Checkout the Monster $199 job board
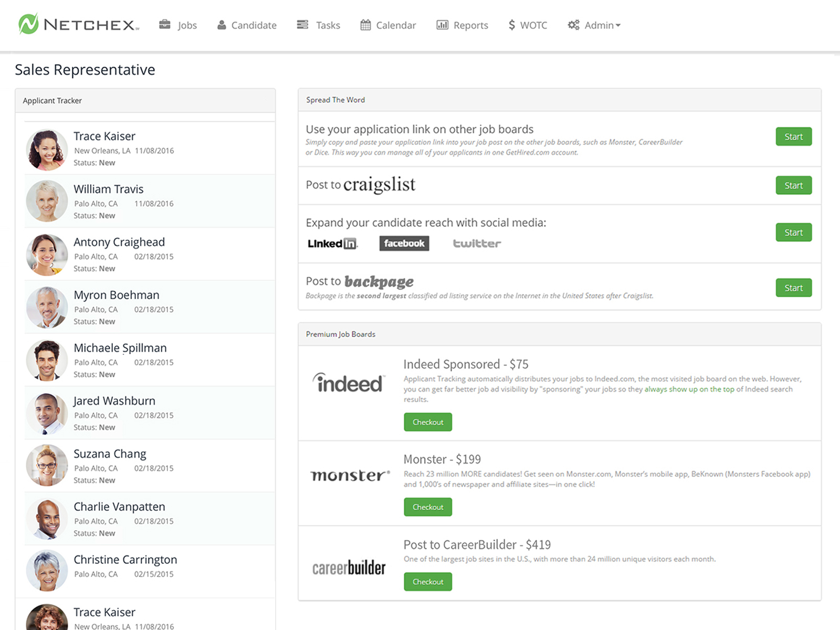Viewport: 840px width, 630px height. [x=427, y=507]
